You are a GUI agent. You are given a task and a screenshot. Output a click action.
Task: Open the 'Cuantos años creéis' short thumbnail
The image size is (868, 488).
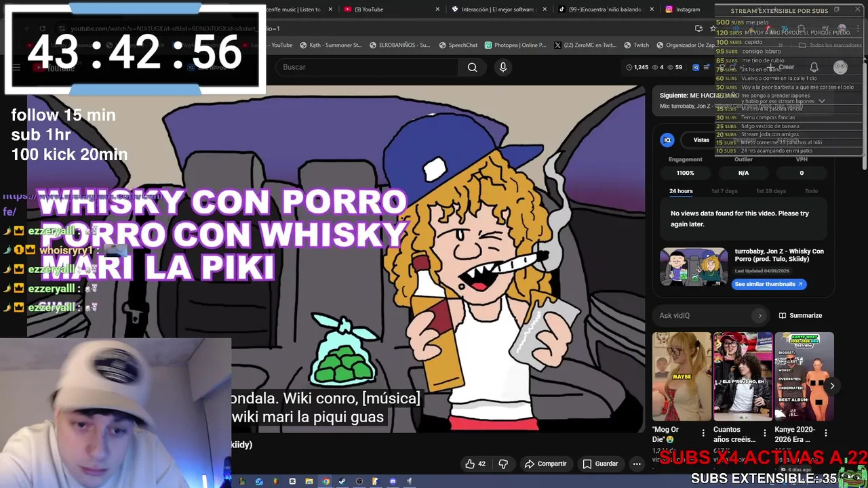click(x=743, y=376)
